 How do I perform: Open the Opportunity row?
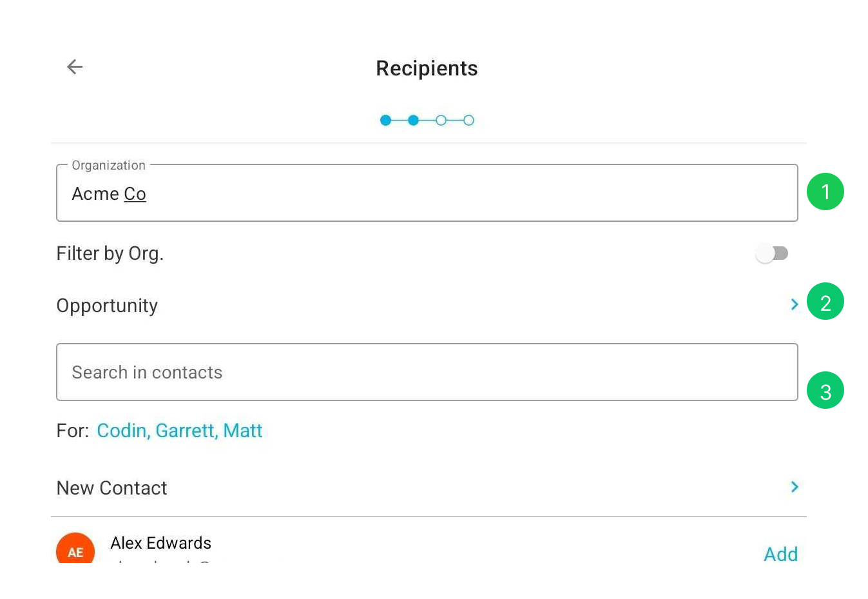pyautogui.click(x=428, y=305)
